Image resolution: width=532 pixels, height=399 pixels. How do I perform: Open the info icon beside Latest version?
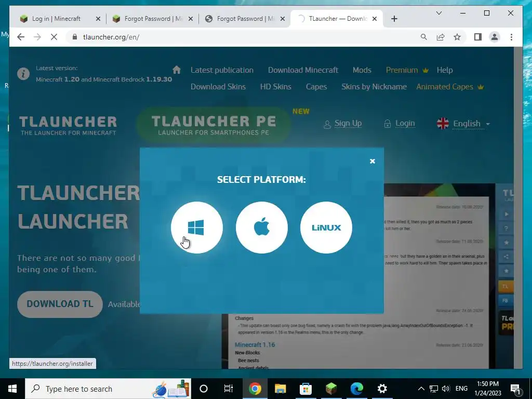click(x=23, y=74)
